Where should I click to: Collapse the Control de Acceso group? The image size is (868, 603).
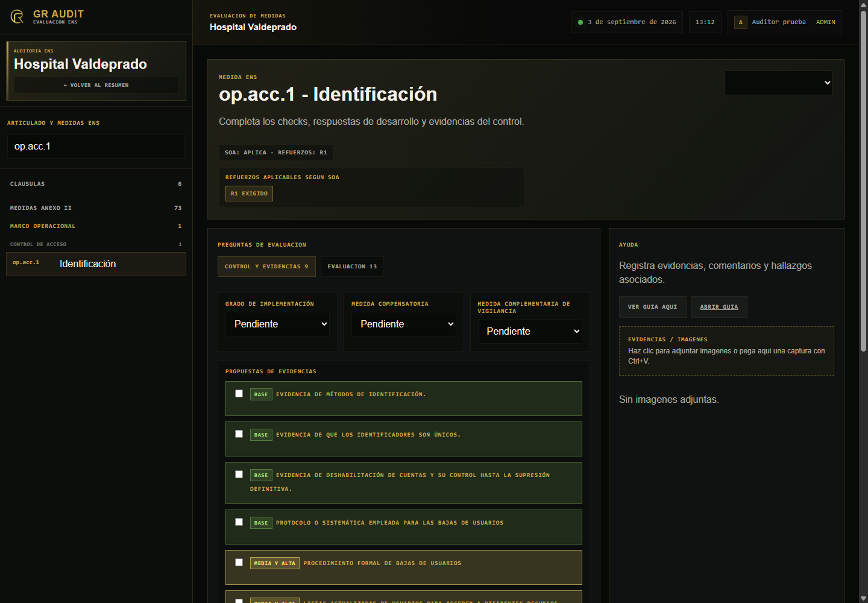(96, 244)
